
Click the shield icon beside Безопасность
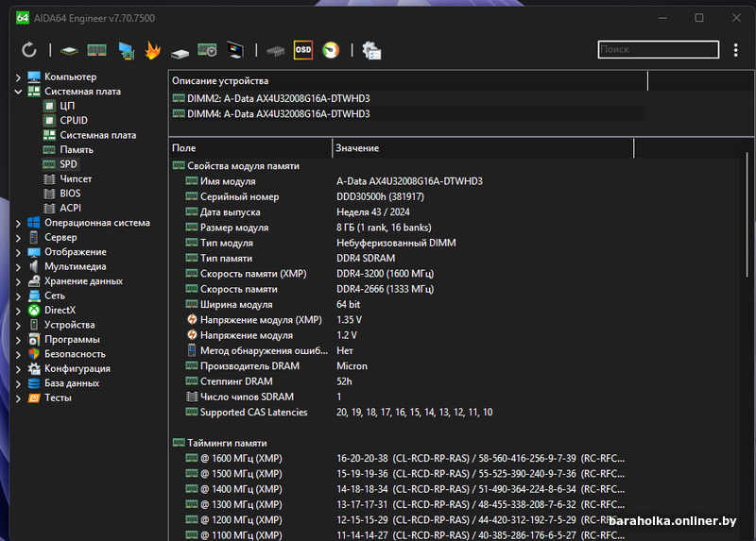tap(34, 354)
